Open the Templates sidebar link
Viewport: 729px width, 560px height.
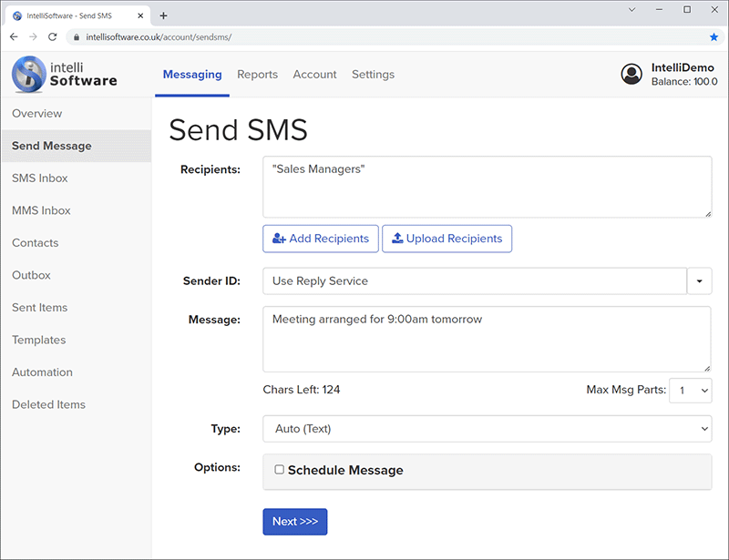(x=38, y=340)
